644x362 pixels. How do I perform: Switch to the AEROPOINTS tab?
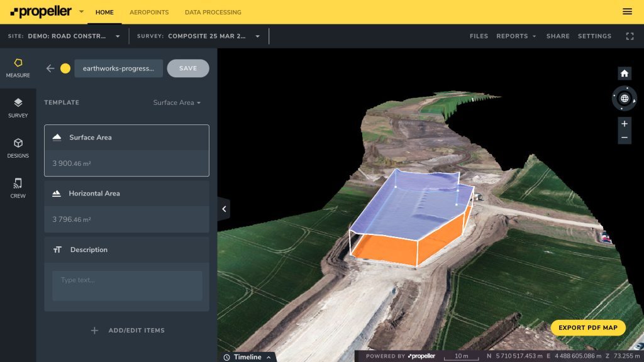(x=149, y=11)
